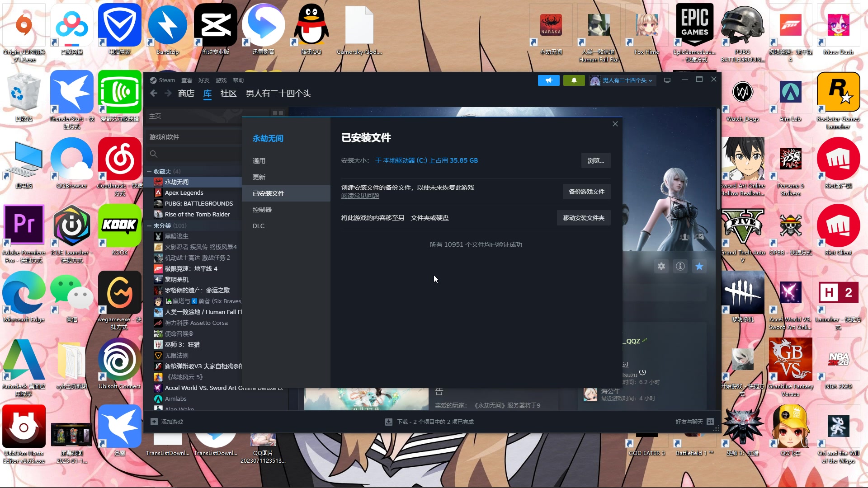Click the 备份游戏文件 button

[x=586, y=192]
